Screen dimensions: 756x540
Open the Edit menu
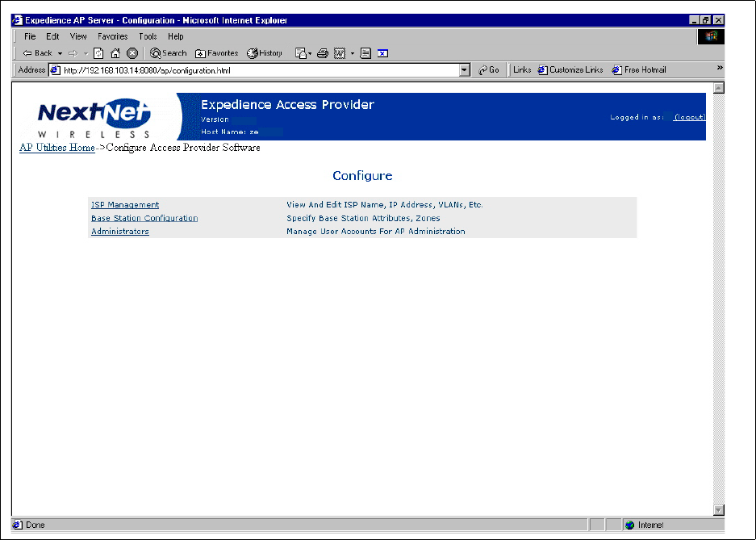[x=52, y=36]
